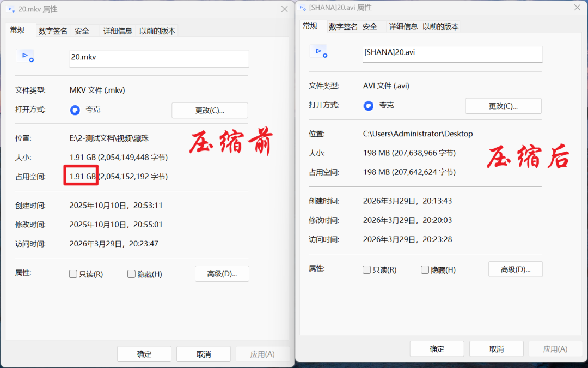The height and width of the screenshot is (368, 588).
Task: Switch to the 详细信息 tab of 20.mkv
Action: (x=117, y=31)
